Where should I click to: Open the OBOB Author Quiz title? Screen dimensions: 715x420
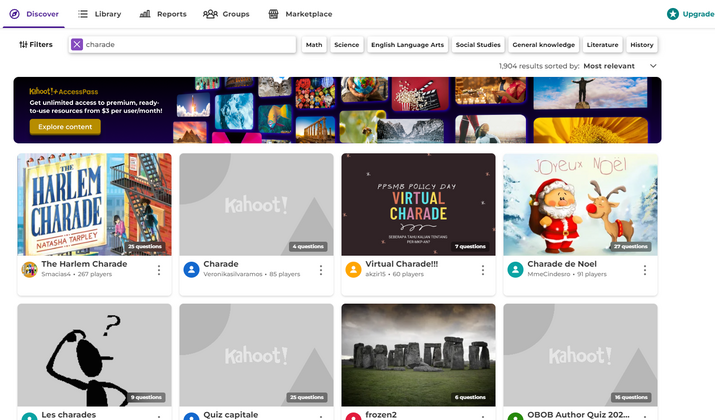coord(578,415)
